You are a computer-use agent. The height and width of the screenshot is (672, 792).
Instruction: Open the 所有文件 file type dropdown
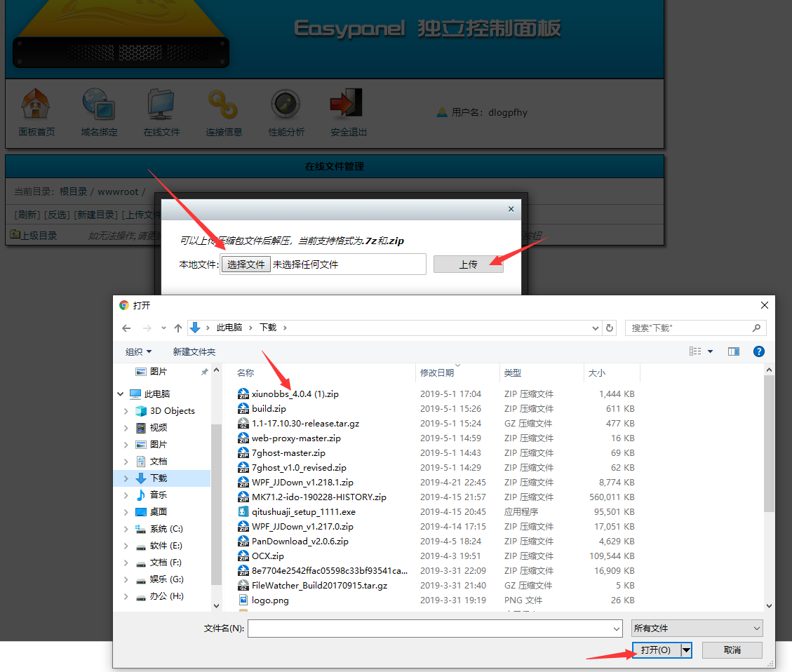click(697, 628)
